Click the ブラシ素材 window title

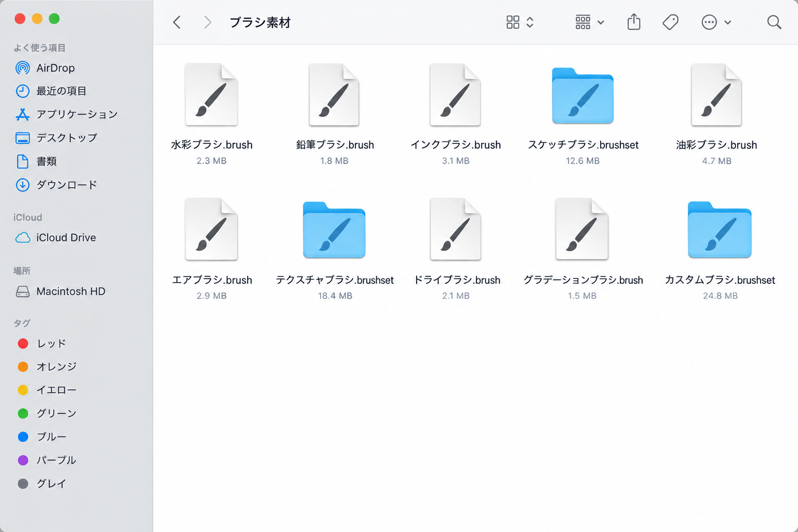click(x=260, y=22)
